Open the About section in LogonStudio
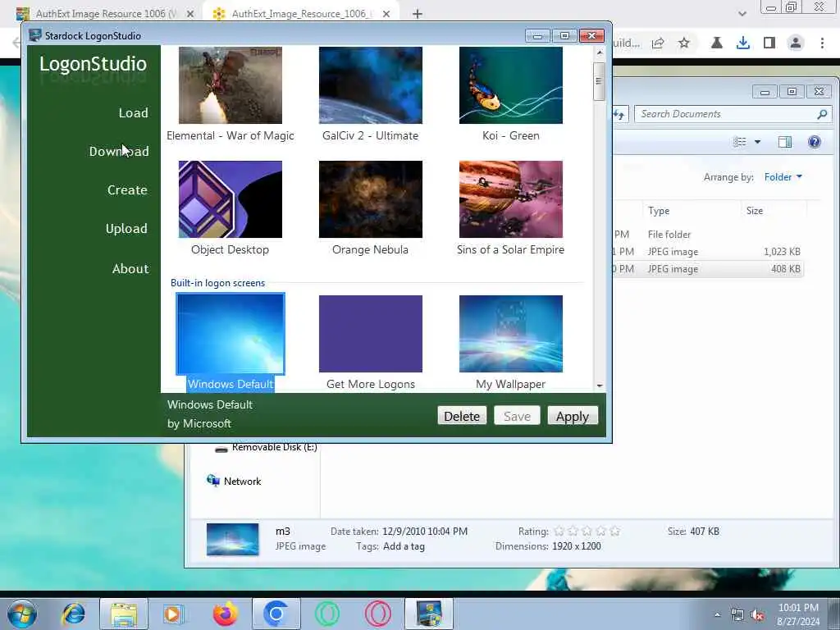The width and height of the screenshot is (840, 630). coord(130,269)
